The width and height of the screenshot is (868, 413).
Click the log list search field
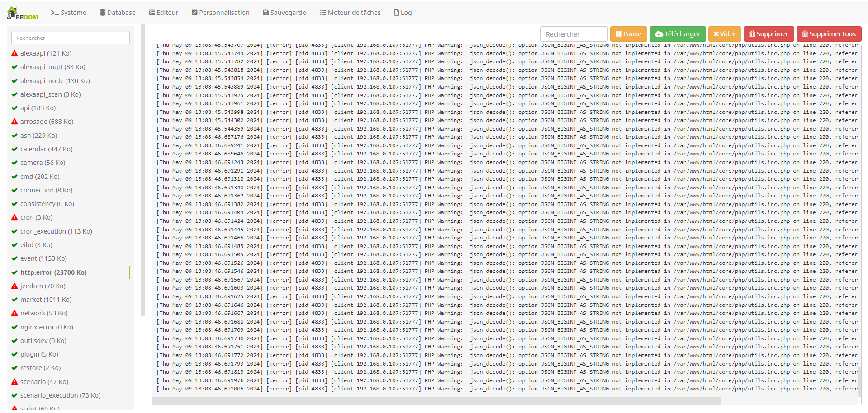pos(71,38)
